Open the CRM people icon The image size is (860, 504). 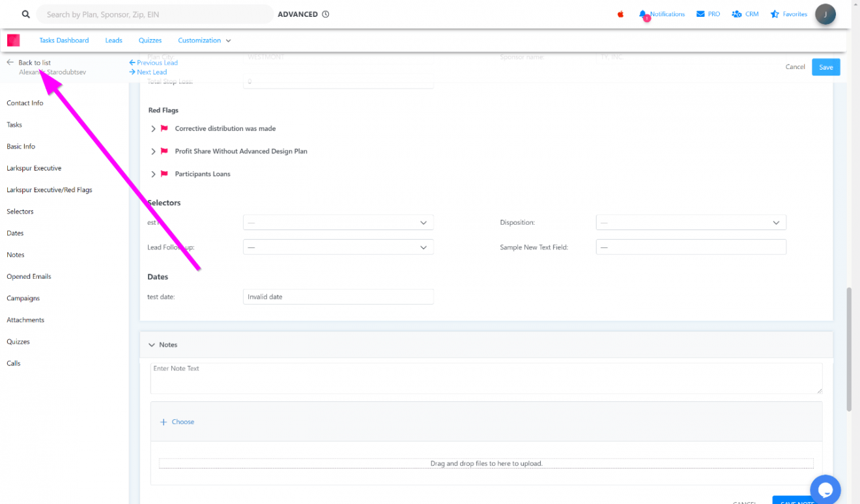click(737, 14)
